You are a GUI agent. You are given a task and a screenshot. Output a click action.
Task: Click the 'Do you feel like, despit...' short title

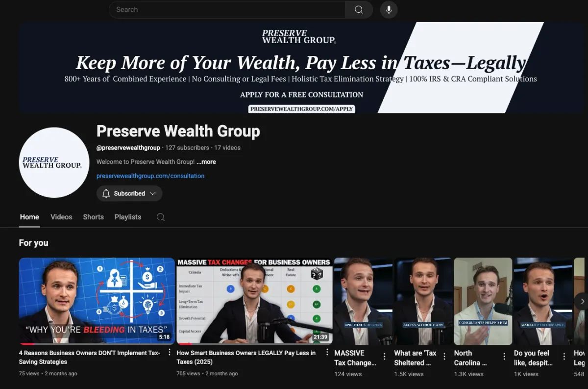[533, 358]
